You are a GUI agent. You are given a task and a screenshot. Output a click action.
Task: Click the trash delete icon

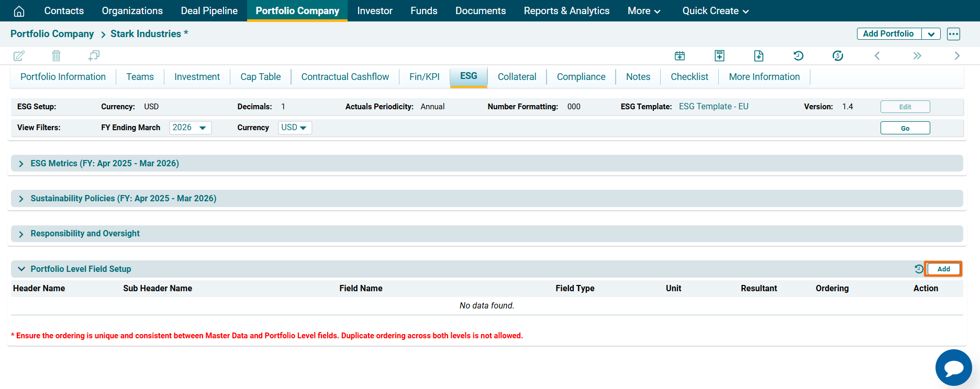pos(57,55)
